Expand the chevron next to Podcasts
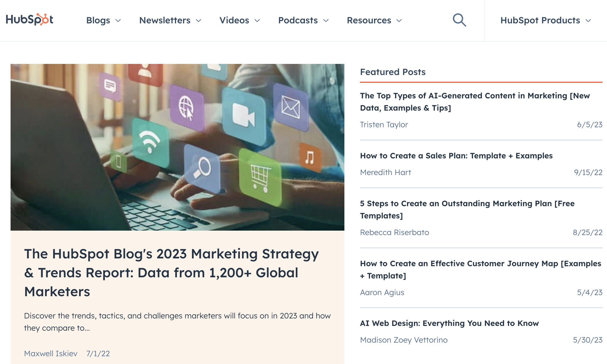This screenshot has height=364, width=607. click(x=326, y=21)
